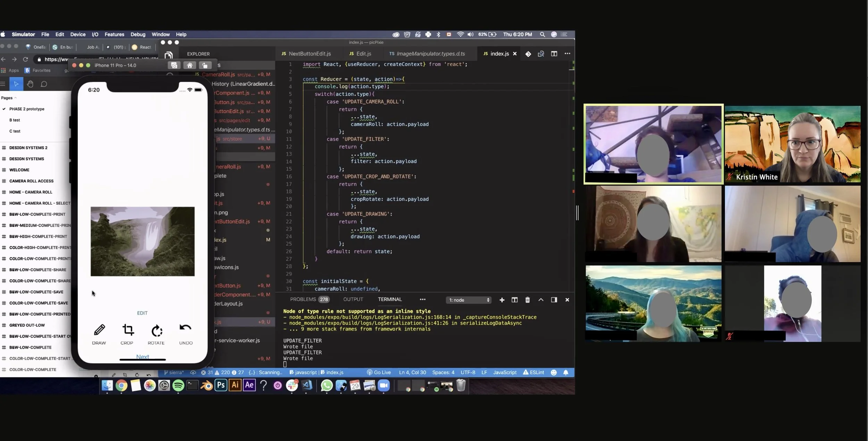
Task: Toggle the split editor layout icon
Action: coord(554,54)
